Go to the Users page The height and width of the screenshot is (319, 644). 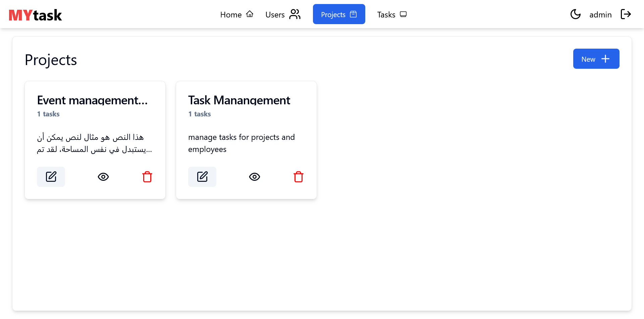[282, 14]
